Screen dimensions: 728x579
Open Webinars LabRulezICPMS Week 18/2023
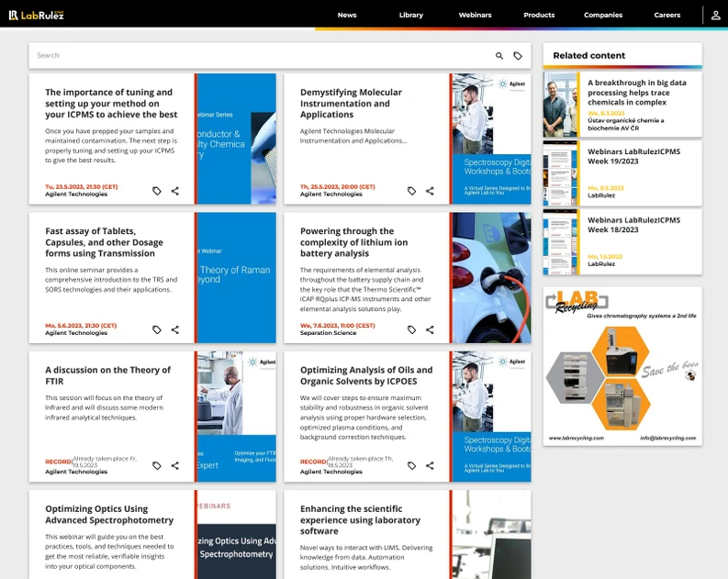pyautogui.click(x=633, y=225)
